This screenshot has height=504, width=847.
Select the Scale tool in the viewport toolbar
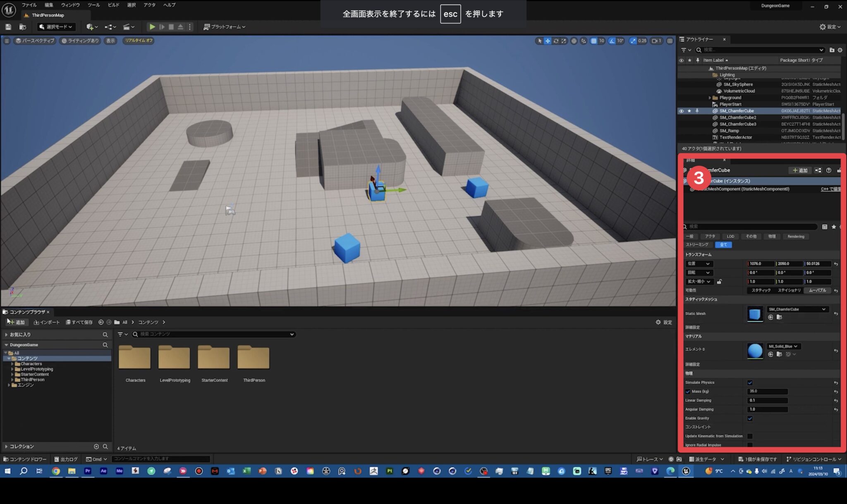564,41
